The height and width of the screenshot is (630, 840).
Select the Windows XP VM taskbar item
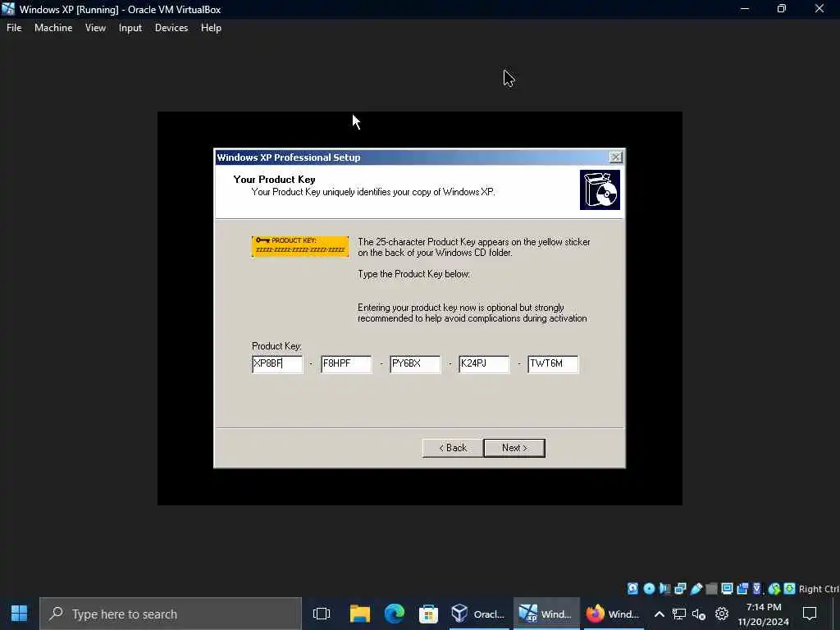coord(546,614)
